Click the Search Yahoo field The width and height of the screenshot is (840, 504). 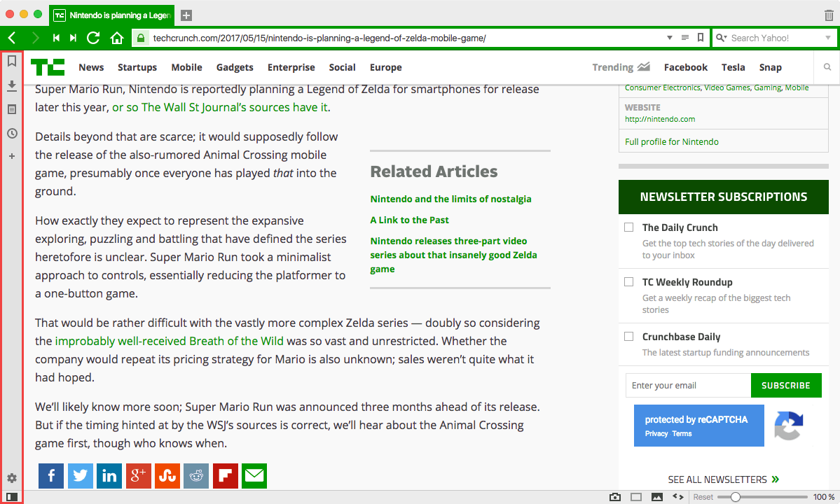tap(775, 38)
